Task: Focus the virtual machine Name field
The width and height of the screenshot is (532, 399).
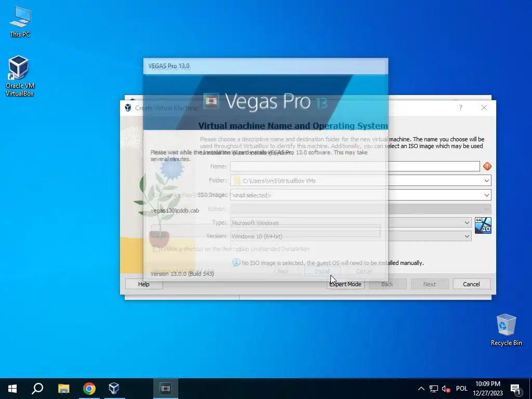Action: pyautogui.click(x=355, y=166)
